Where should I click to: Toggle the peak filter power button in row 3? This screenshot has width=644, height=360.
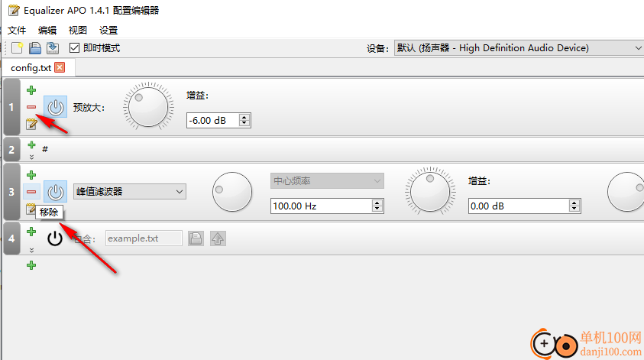[56, 192]
